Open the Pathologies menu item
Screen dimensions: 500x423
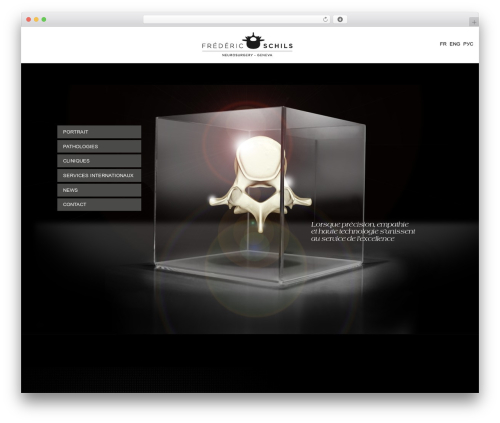pos(99,146)
